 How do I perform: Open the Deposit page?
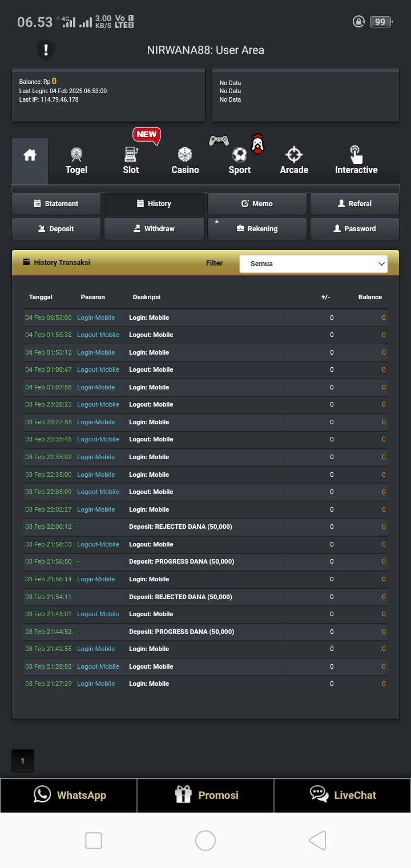(x=56, y=229)
